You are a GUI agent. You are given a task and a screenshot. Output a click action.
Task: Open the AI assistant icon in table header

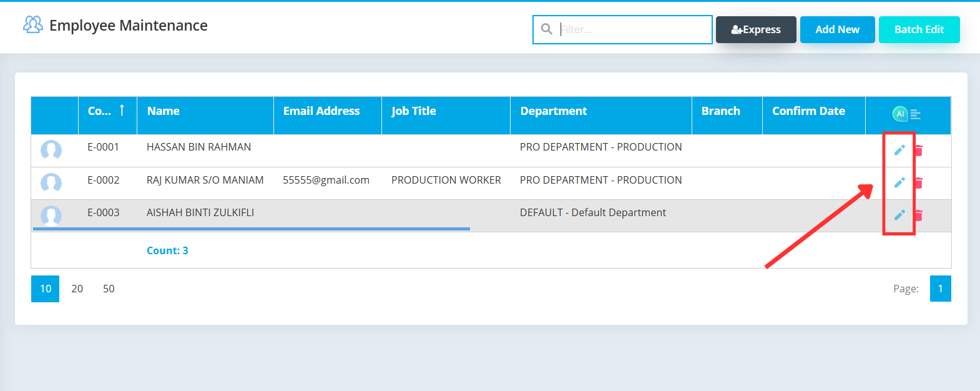coord(899,114)
